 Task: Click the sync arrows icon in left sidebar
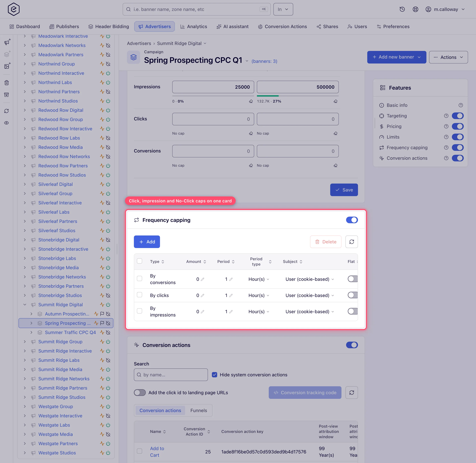7,111
